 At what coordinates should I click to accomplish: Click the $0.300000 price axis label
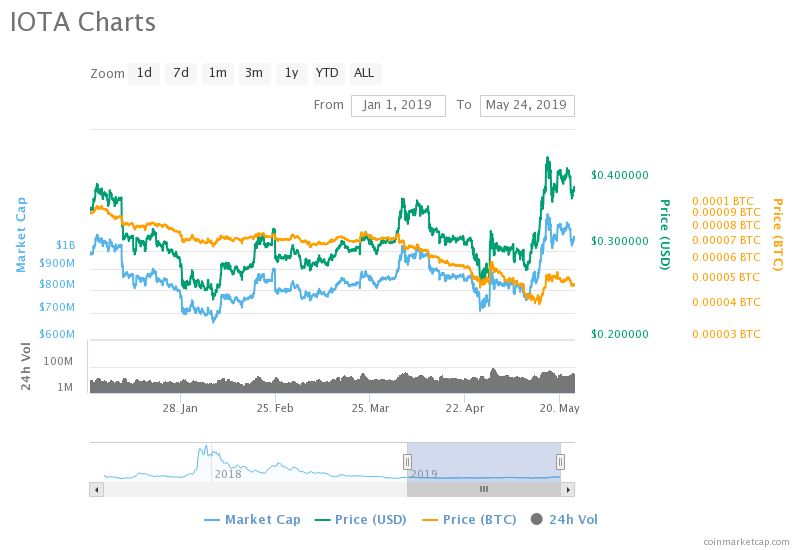(x=620, y=241)
